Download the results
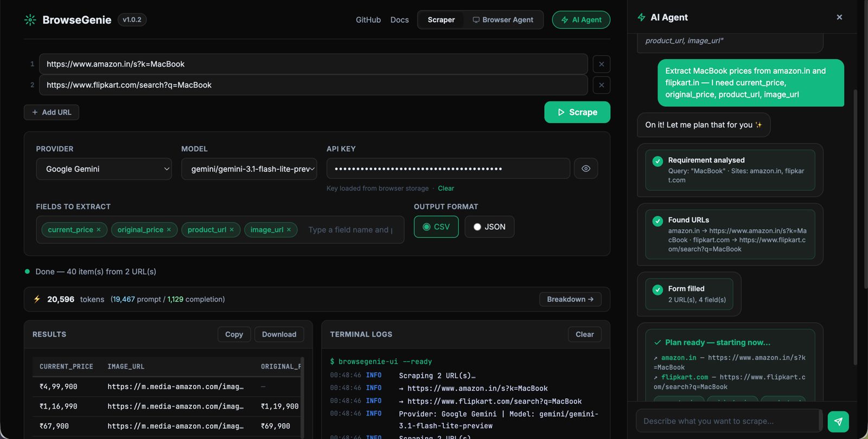 [x=279, y=334]
